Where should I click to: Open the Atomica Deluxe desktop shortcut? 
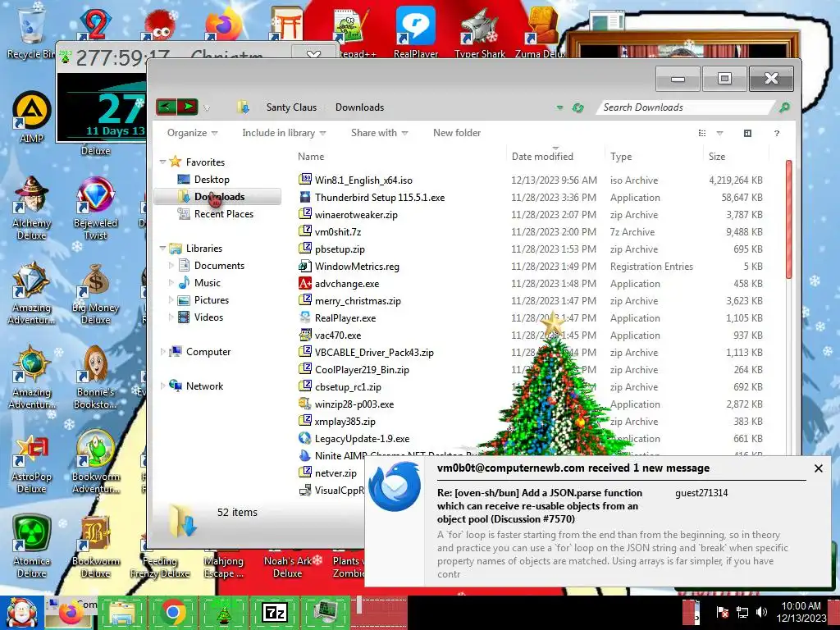(x=32, y=546)
